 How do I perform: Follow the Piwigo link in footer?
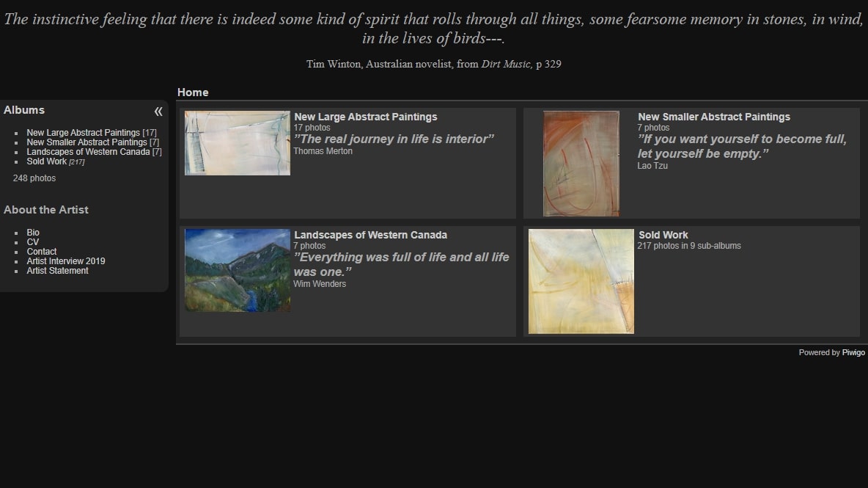pyautogui.click(x=853, y=353)
